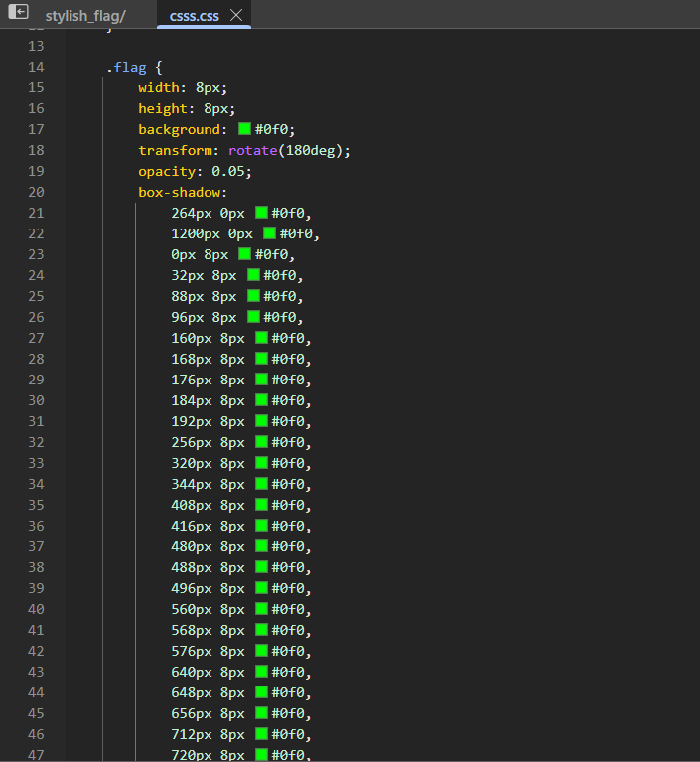Place cursor on opacity value 0.05

click(227, 172)
